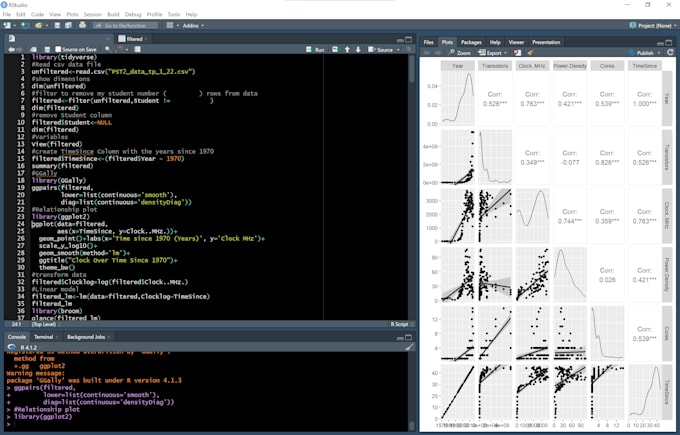Click the Run button
This screenshot has width=680, height=435.
pyautogui.click(x=316, y=49)
